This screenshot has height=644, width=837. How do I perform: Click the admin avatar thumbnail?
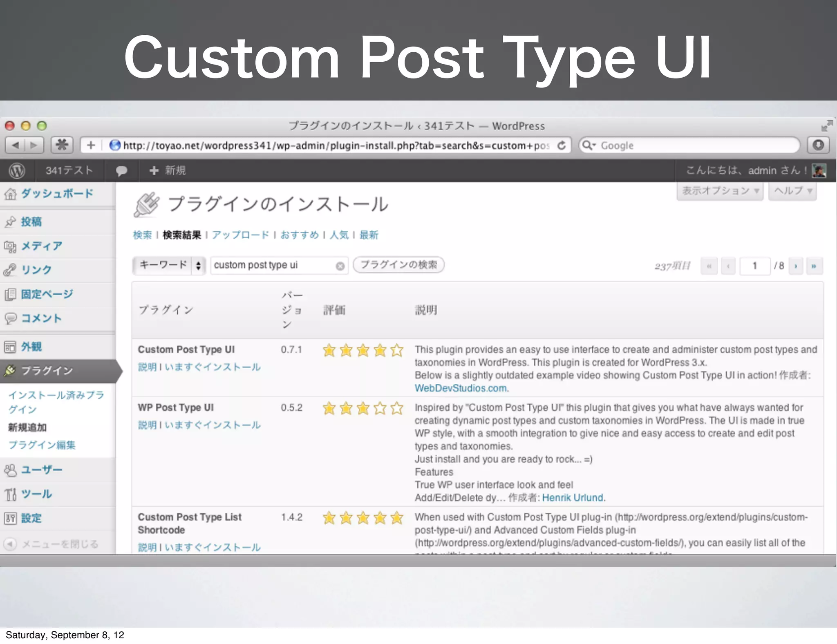tap(819, 170)
